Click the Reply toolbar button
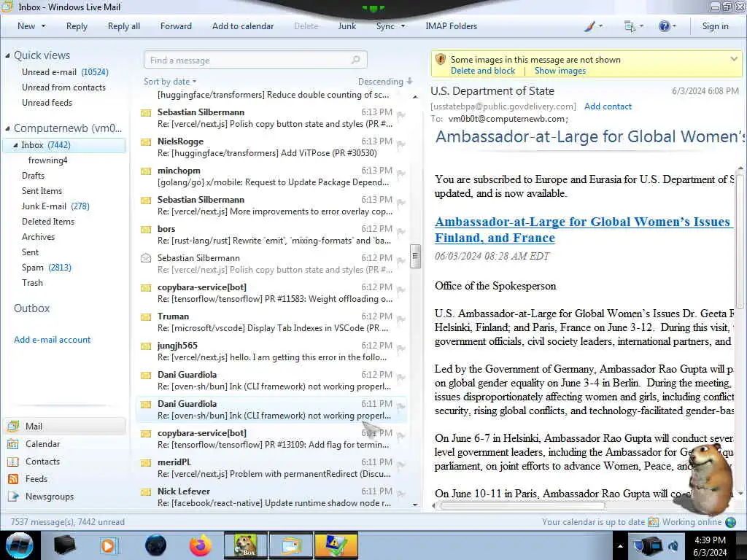The width and height of the screenshot is (747, 560). click(77, 26)
